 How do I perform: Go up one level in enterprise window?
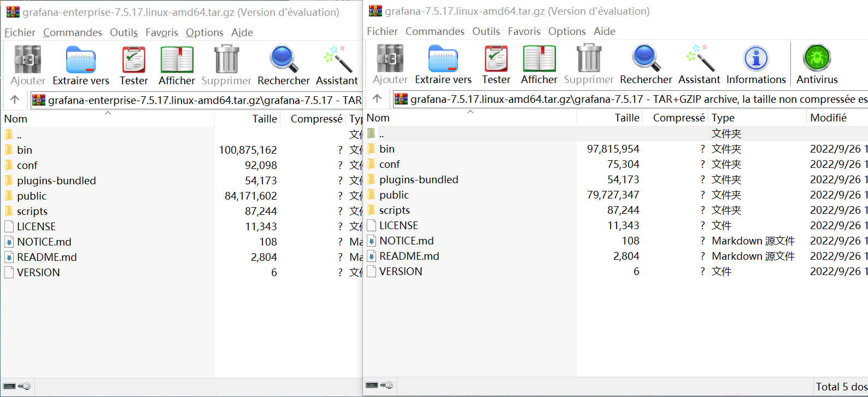click(x=15, y=100)
